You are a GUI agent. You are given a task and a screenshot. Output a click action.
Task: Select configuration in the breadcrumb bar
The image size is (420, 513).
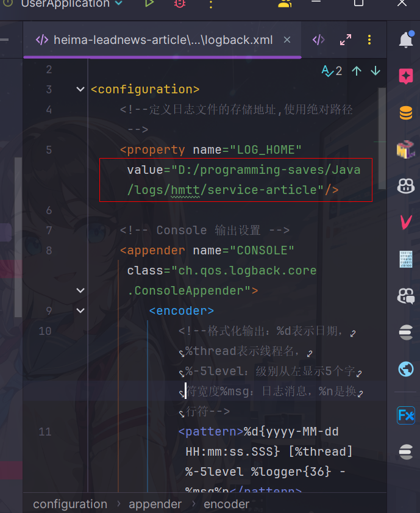tap(70, 504)
